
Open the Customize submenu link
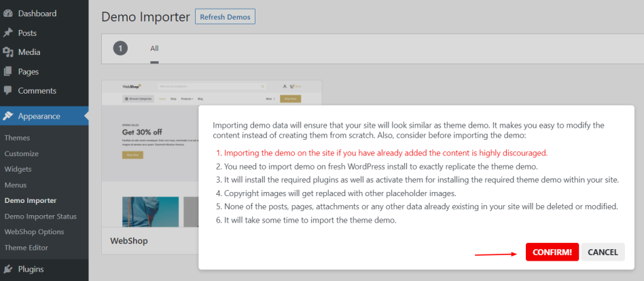[x=21, y=153]
